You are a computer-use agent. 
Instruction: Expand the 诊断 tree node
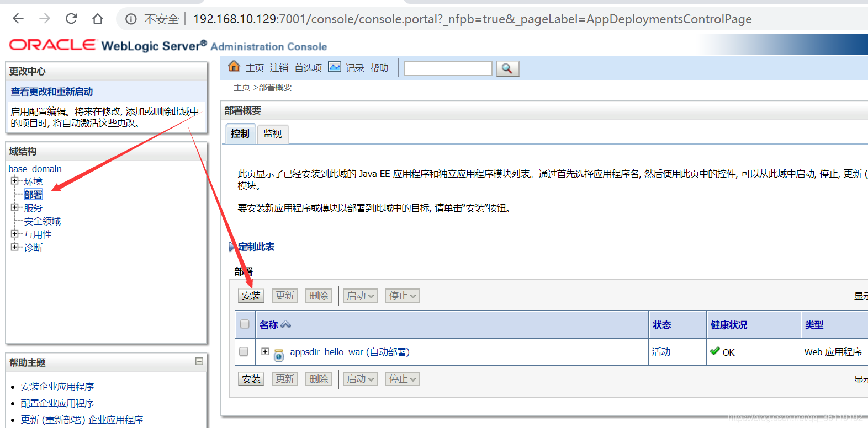[14, 247]
